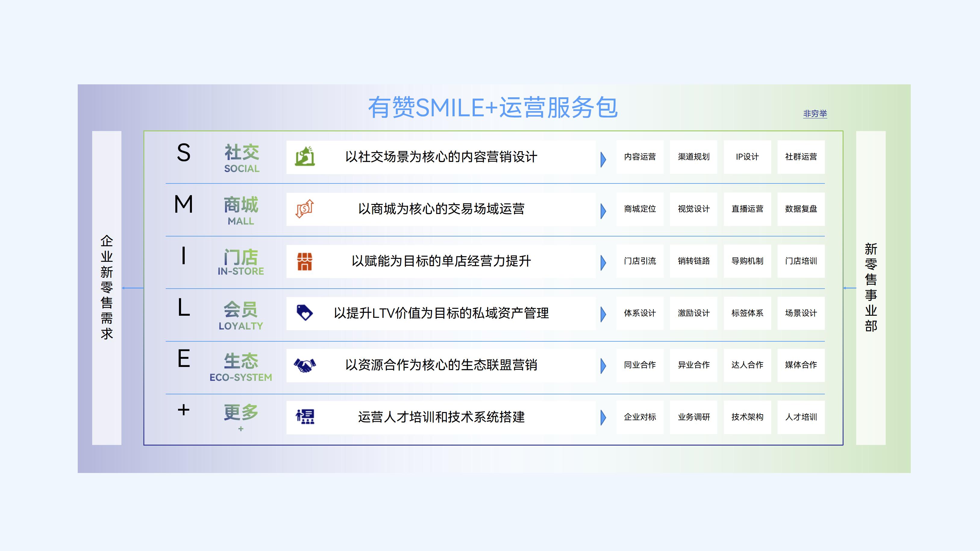The width and height of the screenshot is (980, 551).
Task: Click the 以资源合作为核心的生态联盟营销 text
Action: [x=441, y=365]
